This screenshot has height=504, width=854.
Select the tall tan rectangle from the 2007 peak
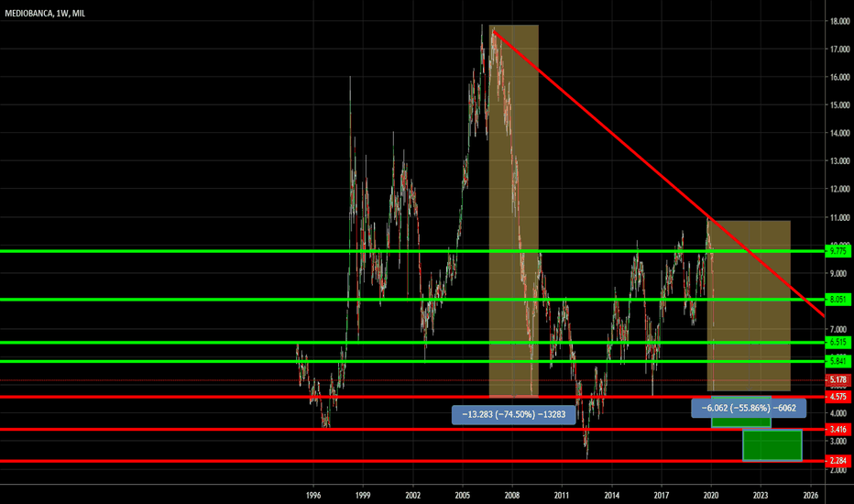(514, 211)
